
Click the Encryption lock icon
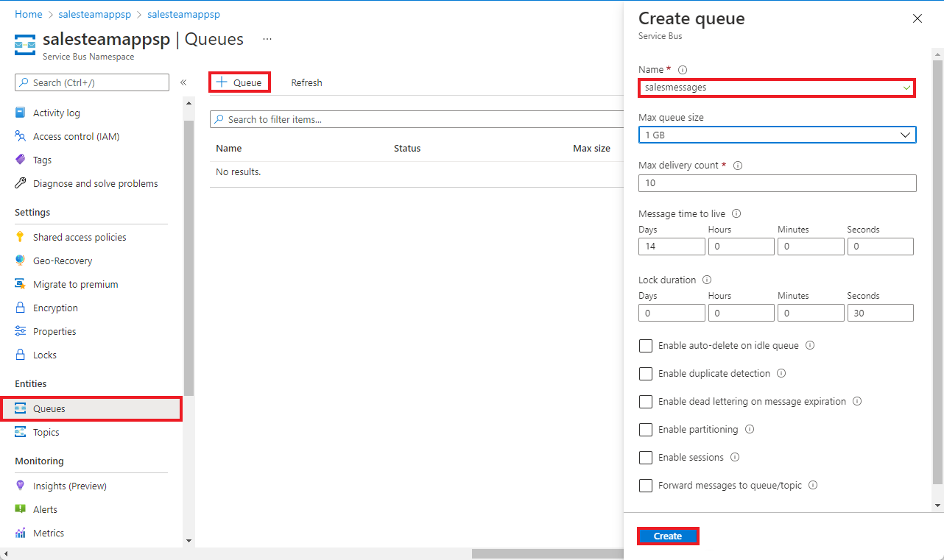pyautogui.click(x=21, y=308)
